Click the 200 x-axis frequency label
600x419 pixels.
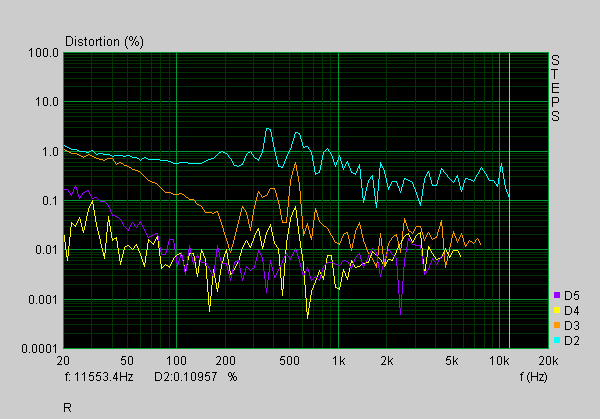(x=225, y=361)
